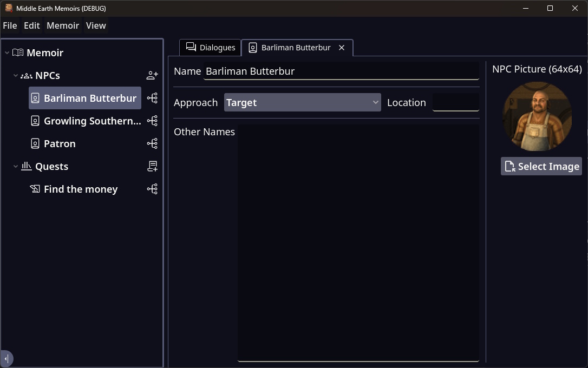Open the Memoir menu
Viewport: 588px width, 368px height.
click(63, 25)
